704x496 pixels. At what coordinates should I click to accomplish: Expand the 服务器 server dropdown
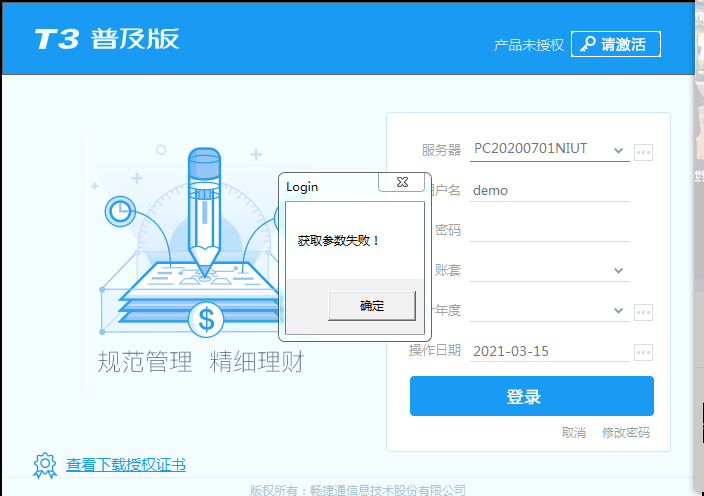[x=618, y=150]
